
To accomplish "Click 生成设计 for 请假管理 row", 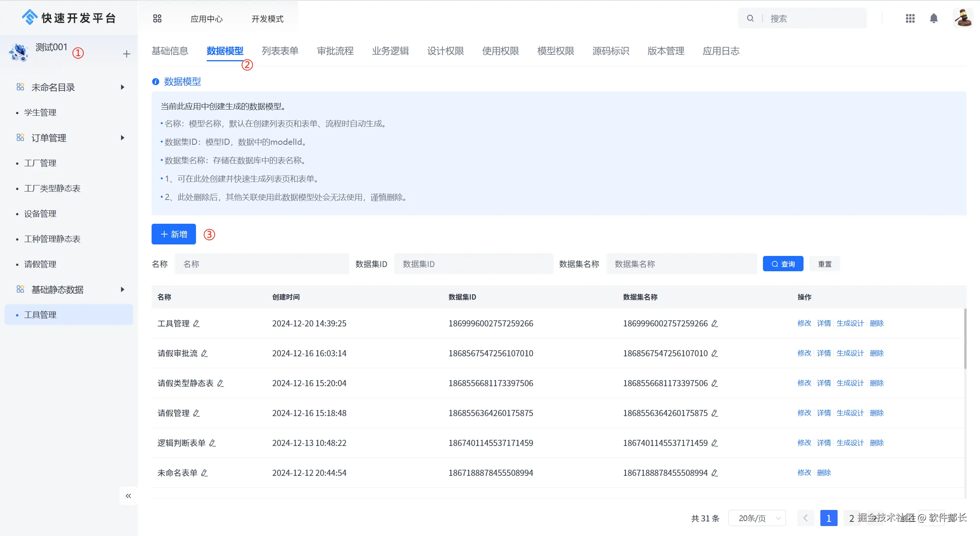I will [850, 413].
